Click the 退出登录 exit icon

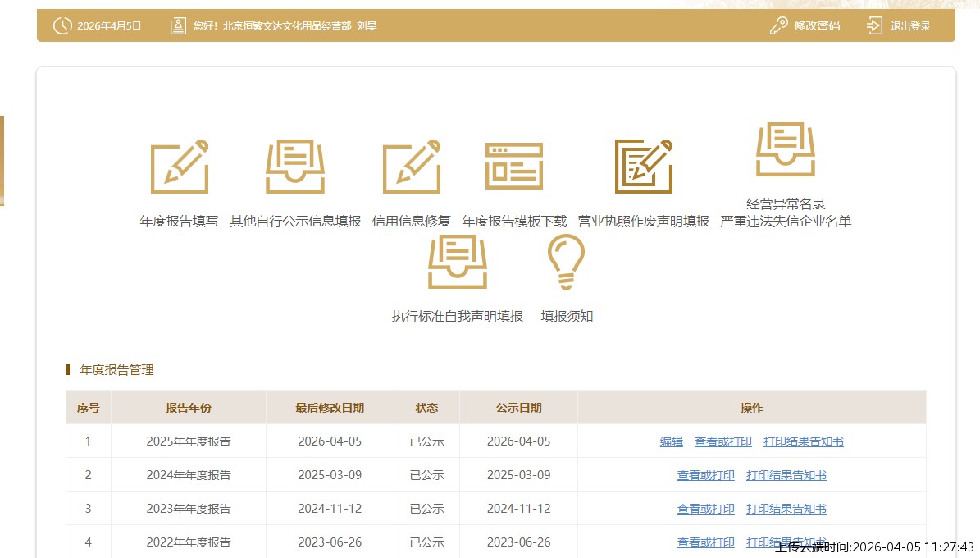875,25
